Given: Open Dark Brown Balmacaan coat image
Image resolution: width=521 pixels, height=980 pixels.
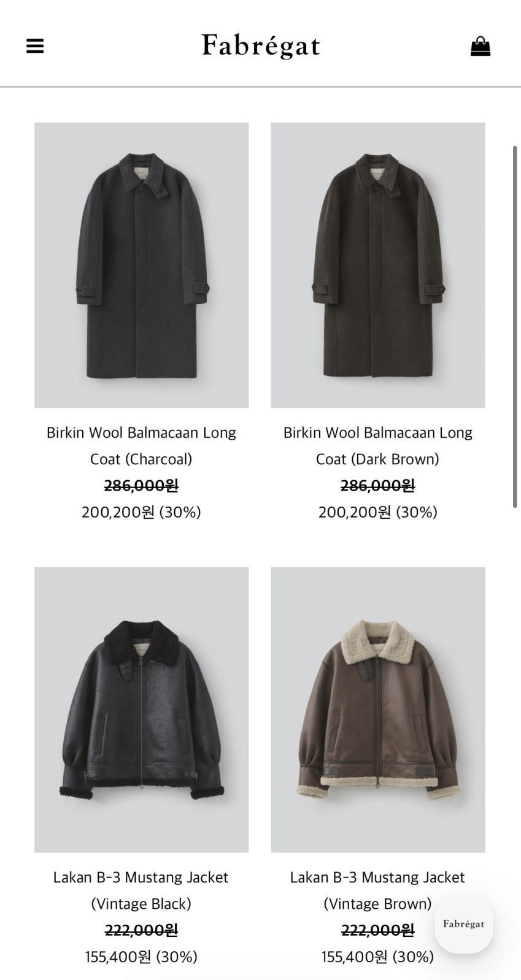Looking at the screenshot, I should click(378, 265).
